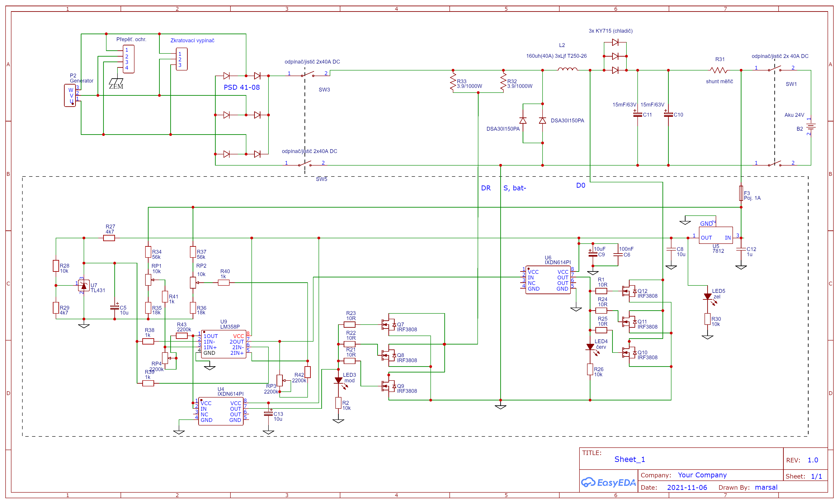Click the '3x KY715 (chladič)' annotation
Screen dimensions: 839x504
click(x=611, y=31)
